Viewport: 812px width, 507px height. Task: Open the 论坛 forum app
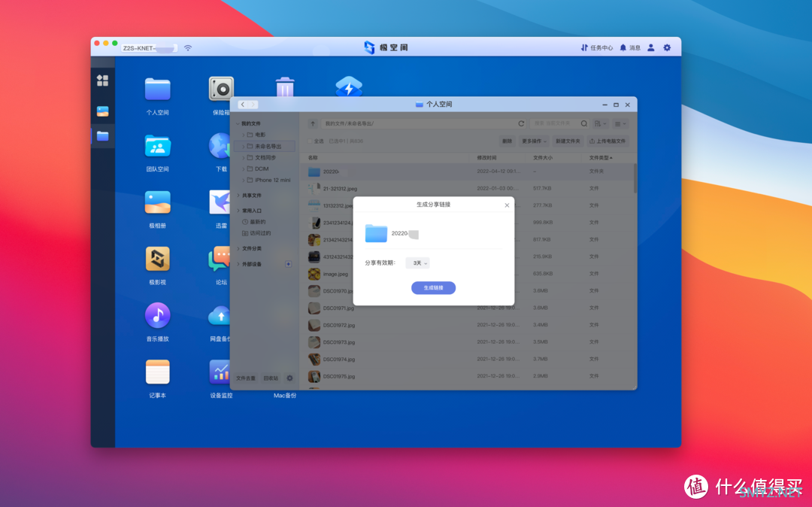[x=220, y=259]
